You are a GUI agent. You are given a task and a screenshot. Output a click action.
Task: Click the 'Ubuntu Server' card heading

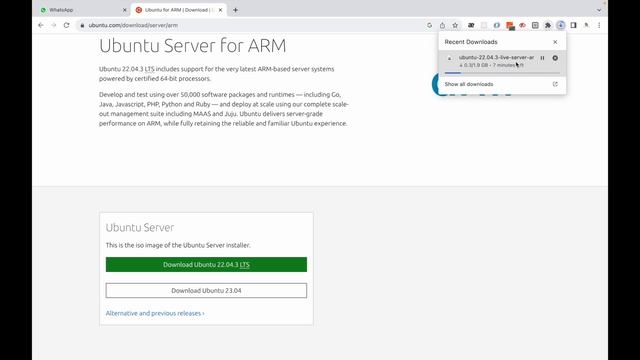click(x=140, y=227)
